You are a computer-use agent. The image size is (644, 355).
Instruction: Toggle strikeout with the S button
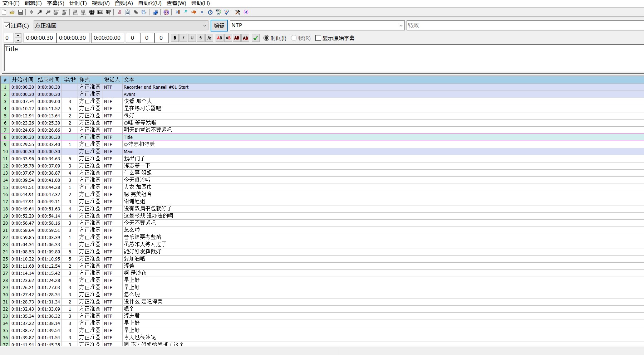(x=201, y=38)
